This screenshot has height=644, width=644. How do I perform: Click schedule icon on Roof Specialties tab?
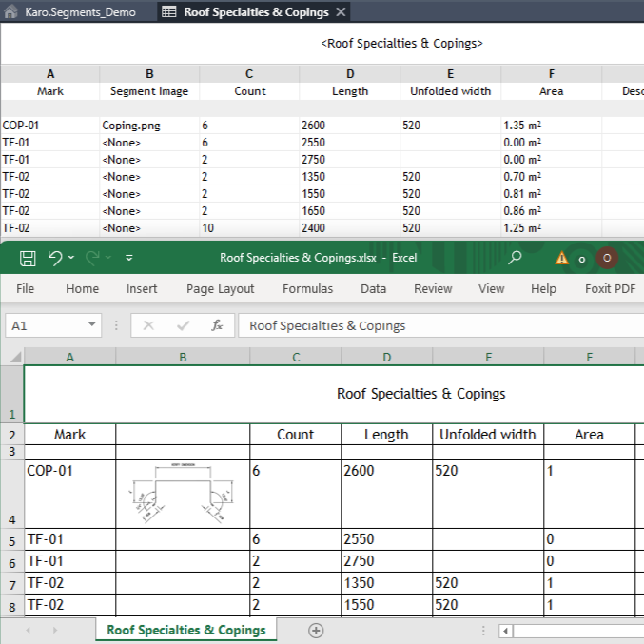[x=168, y=11]
